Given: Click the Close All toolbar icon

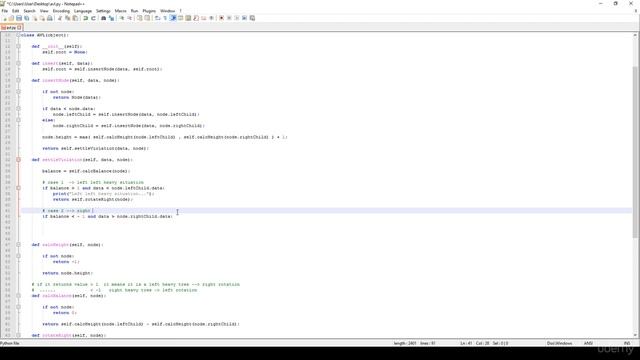Looking at the screenshot, I should point(42,18).
